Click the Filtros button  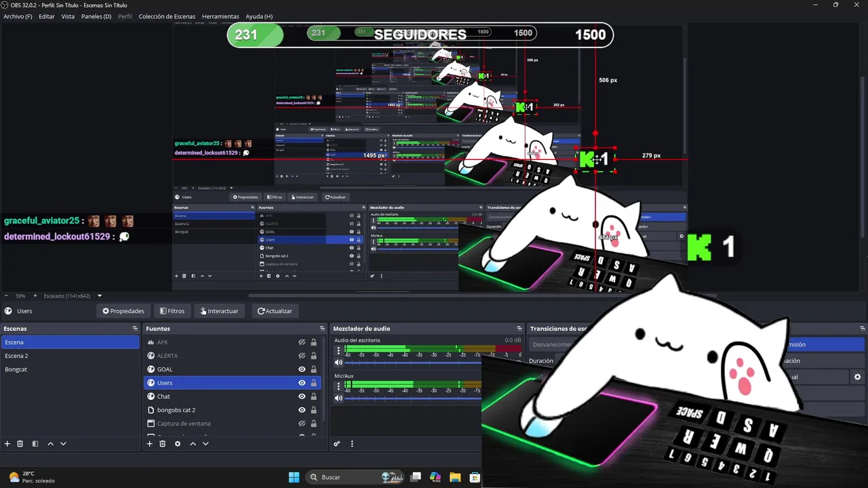pos(172,311)
